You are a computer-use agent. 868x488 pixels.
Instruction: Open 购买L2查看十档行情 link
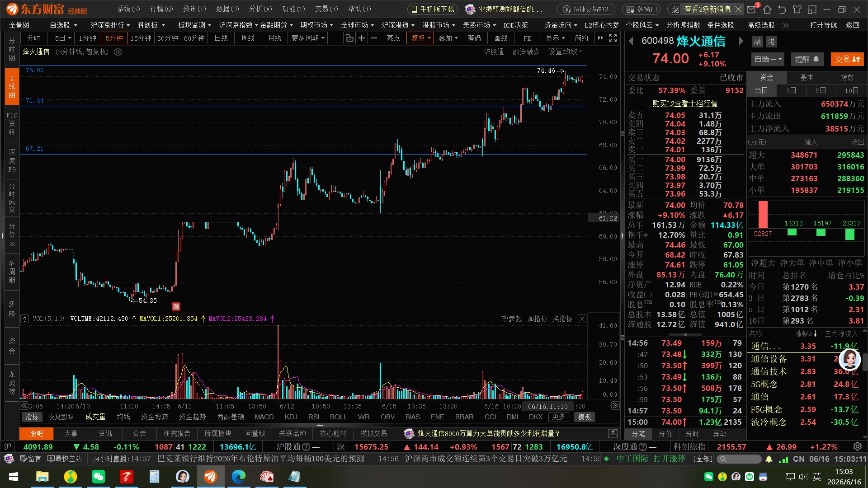(685, 104)
